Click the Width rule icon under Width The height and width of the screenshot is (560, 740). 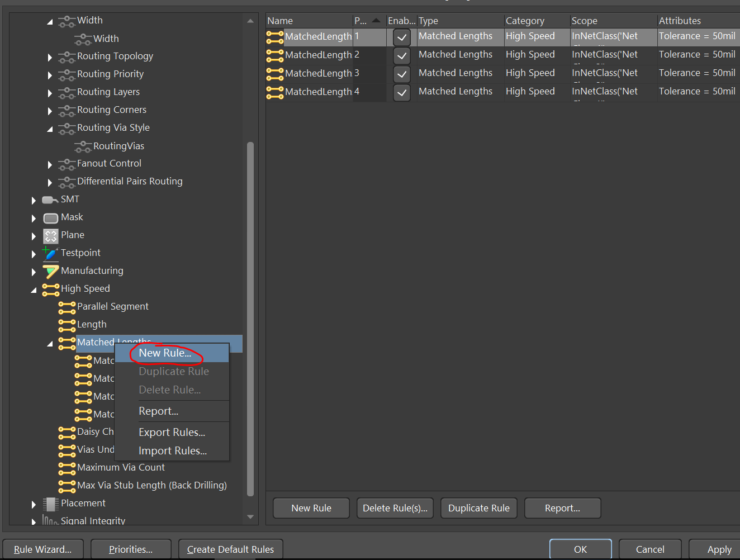[83, 39]
